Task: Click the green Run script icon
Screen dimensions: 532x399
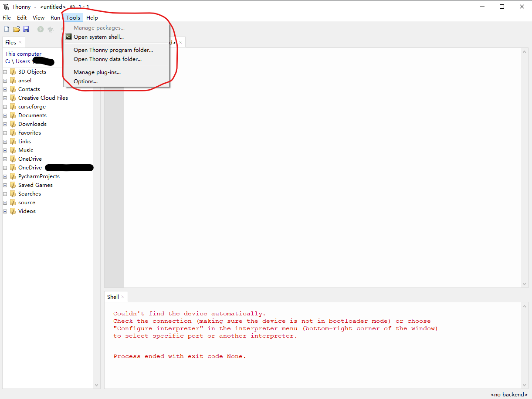Action: point(40,29)
